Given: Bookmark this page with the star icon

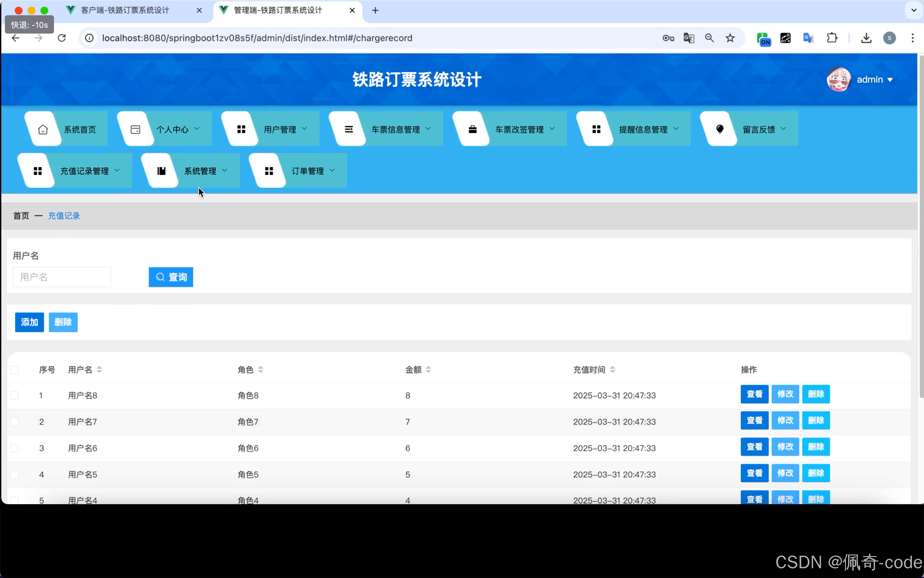Looking at the screenshot, I should click(x=730, y=38).
